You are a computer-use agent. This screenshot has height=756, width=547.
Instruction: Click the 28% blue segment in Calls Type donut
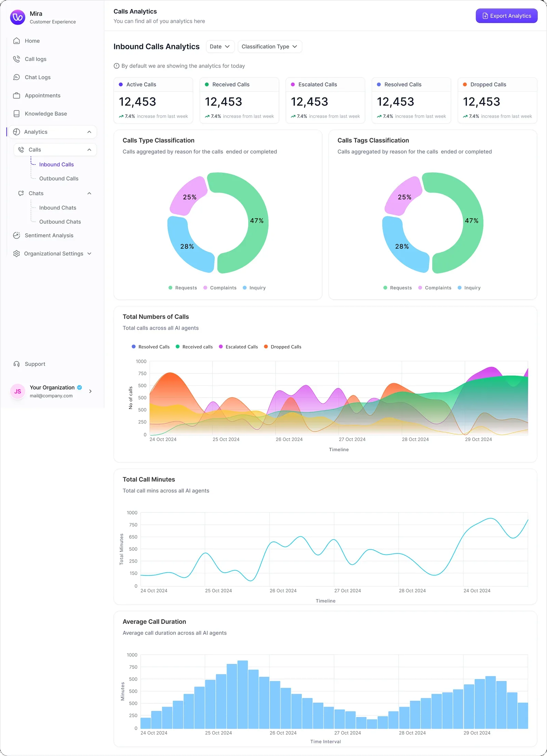point(187,247)
